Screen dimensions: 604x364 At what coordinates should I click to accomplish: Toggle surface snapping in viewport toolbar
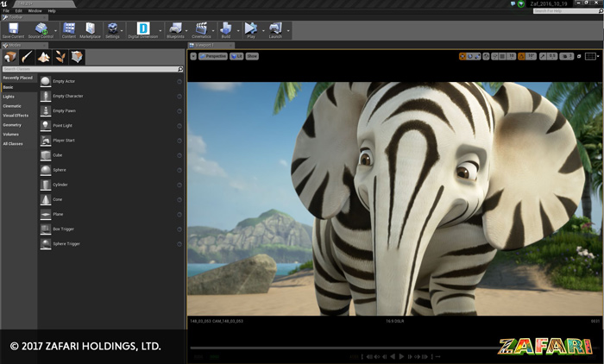495,56
